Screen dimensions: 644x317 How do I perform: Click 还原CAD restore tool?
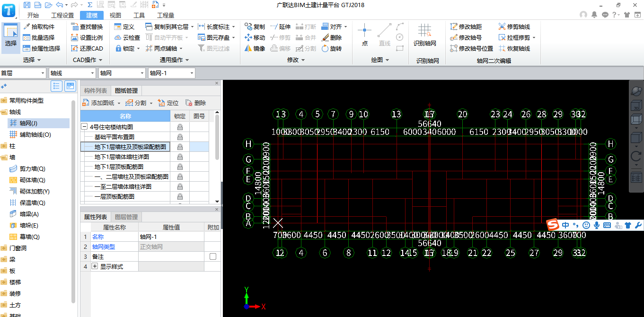[87, 48]
